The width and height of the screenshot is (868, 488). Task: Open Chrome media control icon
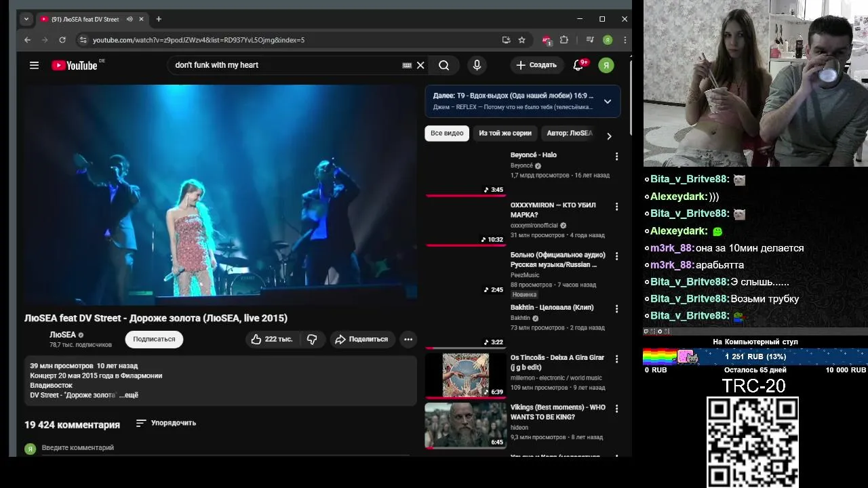tap(590, 40)
